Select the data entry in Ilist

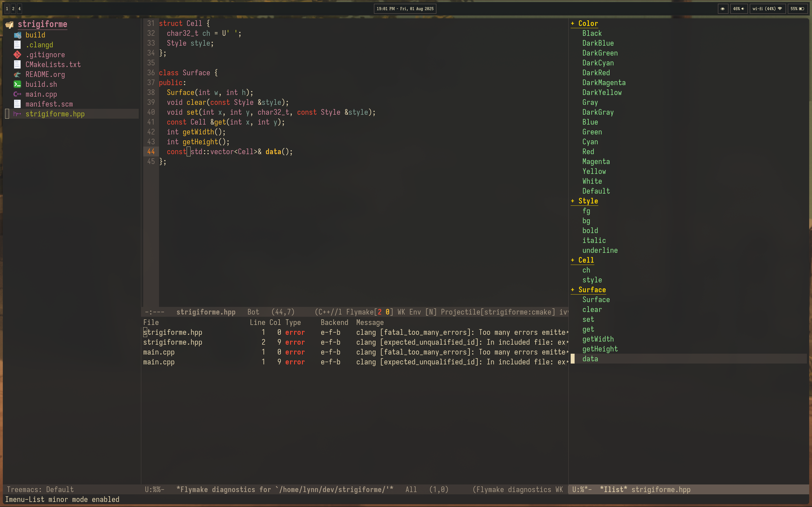[590, 359]
